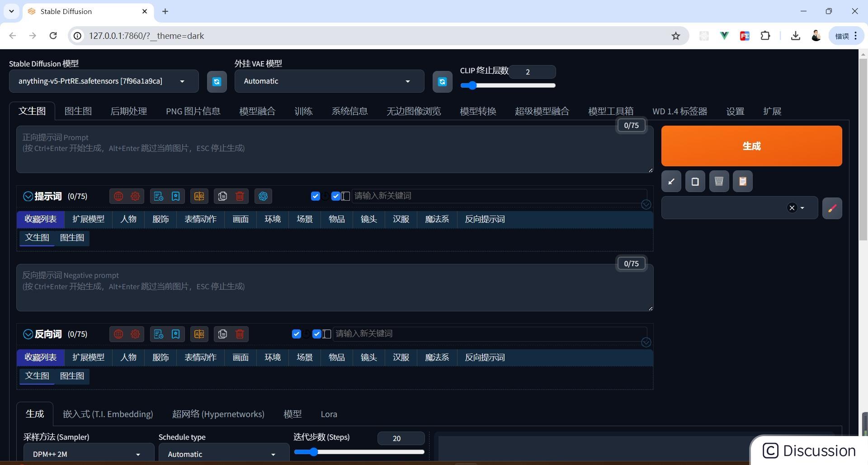Collapse the 反向词 panel with its circle chevron

click(28, 334)
